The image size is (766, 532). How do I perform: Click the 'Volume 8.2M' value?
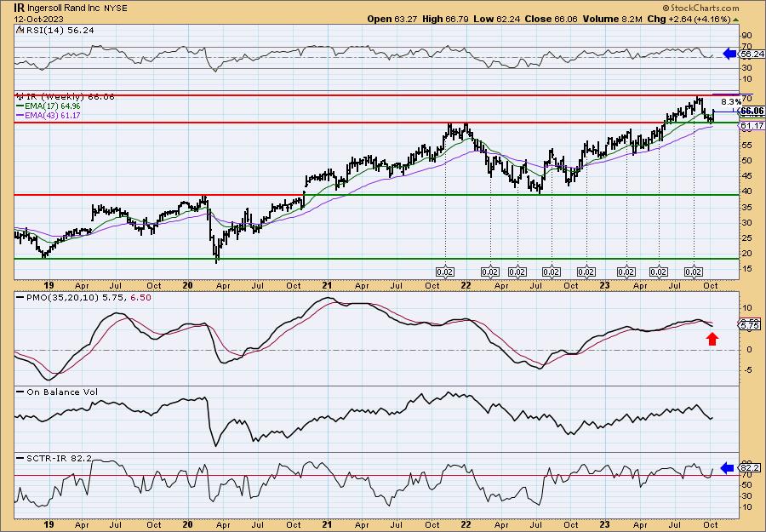point(614,19)
